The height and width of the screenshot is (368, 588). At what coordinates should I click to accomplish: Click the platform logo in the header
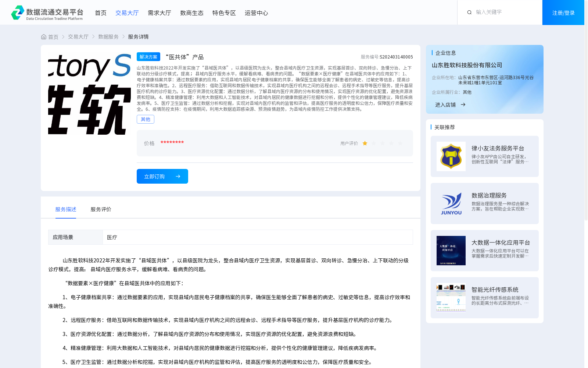(x=47, y=13)
